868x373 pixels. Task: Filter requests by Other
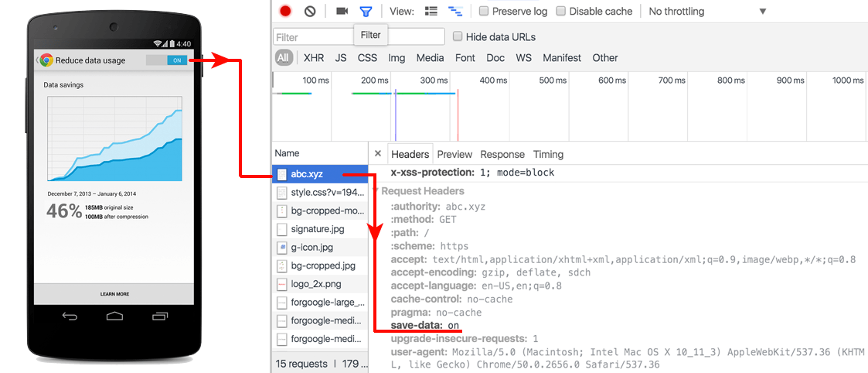[605, 57]
